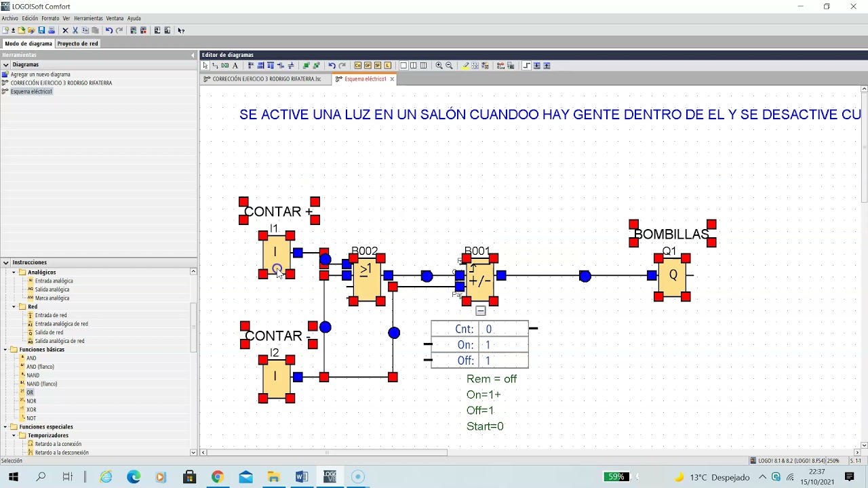Click the save diskette icon in main toolbar
The height and width of the screenshot is (488, 868).
pyautogui.click(x=41, y=30)
